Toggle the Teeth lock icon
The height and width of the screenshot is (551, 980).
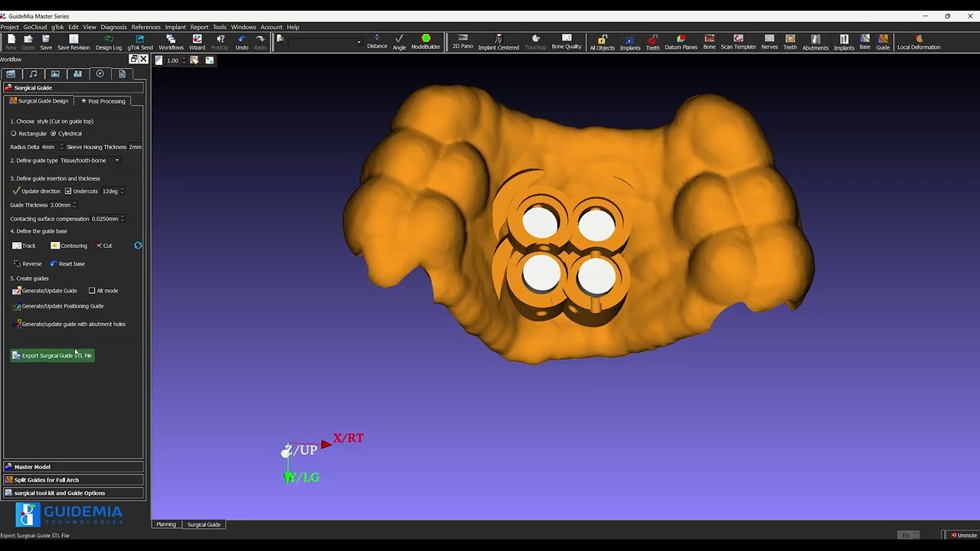pyautogui.click(x=652, y=42)
